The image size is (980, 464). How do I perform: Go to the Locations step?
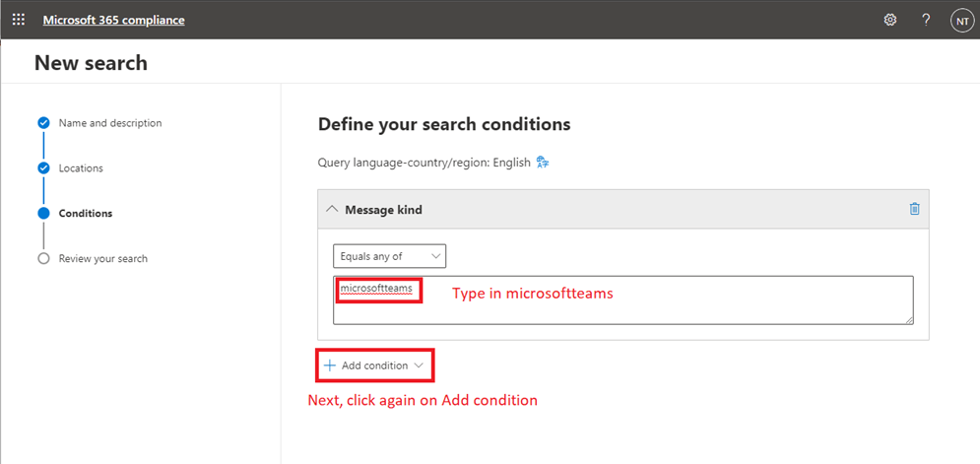tap(81, 168)
